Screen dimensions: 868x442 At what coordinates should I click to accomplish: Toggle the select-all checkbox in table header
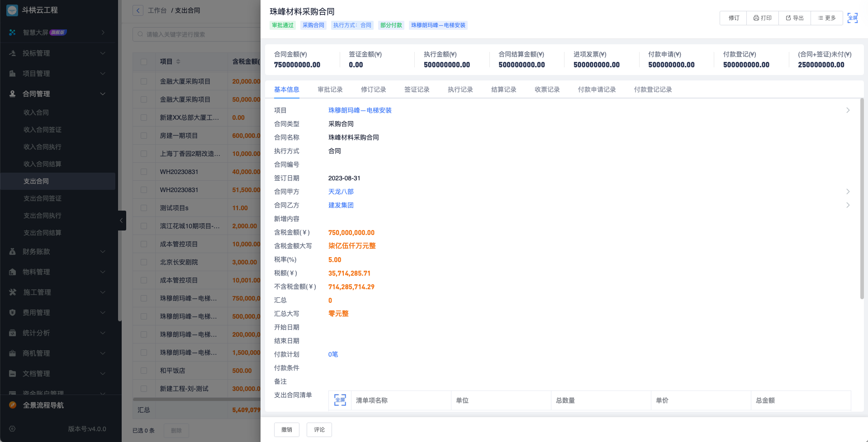point(143,61)
